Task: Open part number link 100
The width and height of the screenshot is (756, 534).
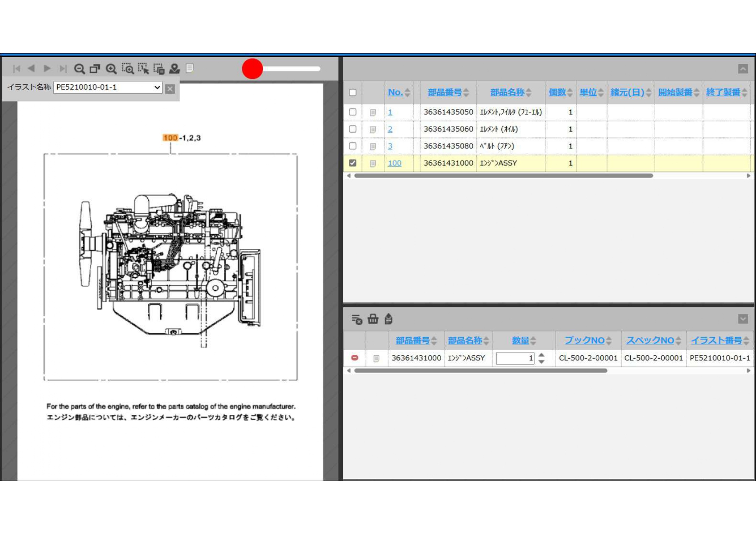Action: pyautogui.click(x=395, y=163)
